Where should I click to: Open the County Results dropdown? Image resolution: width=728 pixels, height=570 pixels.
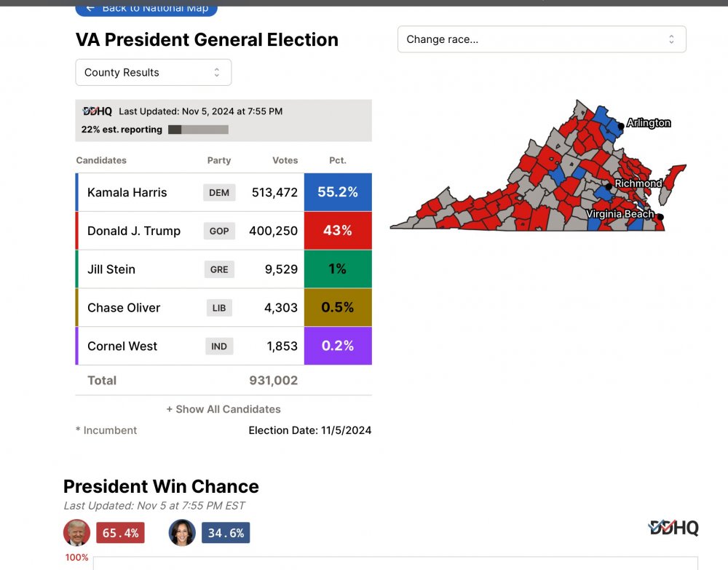tap(154, 73)
